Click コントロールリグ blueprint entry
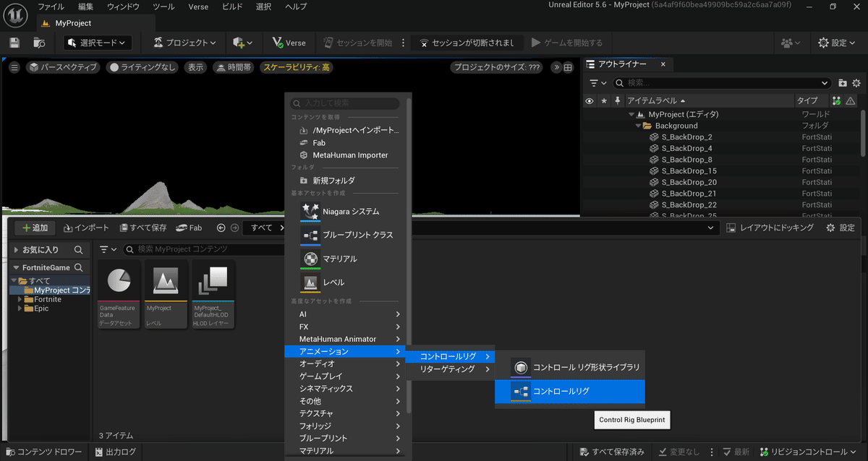The image size is (868, 461). pyautogui.click(x=569, y=392)
